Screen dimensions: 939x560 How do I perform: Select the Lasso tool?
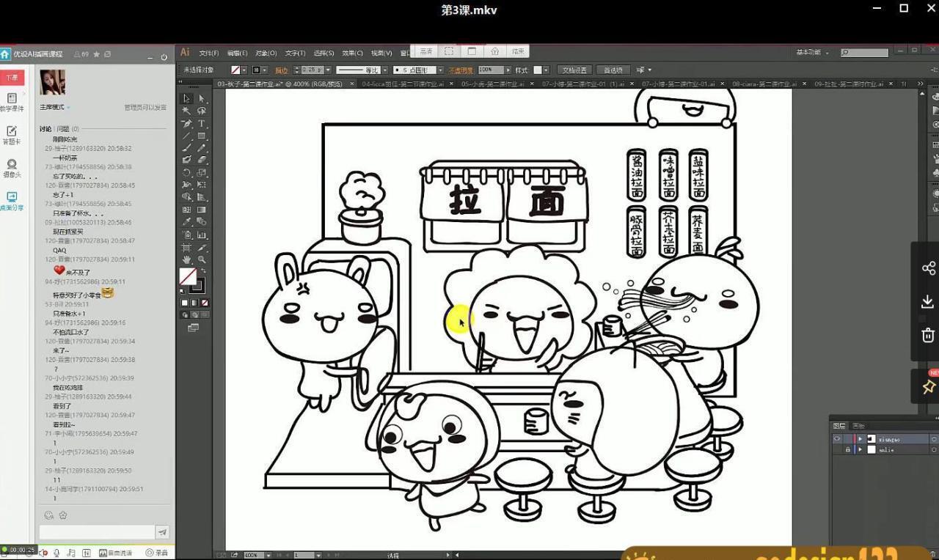(x=202, y=111)
